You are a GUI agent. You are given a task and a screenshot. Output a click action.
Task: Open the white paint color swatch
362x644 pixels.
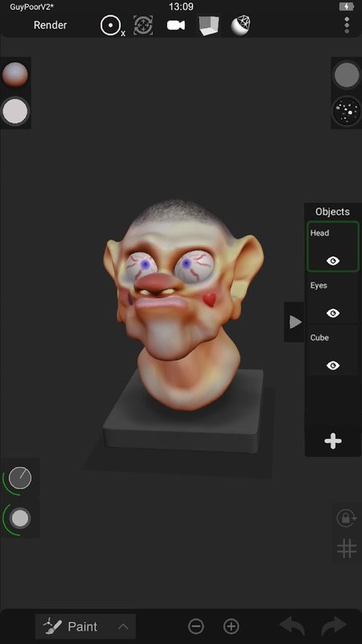pos(15,110)
